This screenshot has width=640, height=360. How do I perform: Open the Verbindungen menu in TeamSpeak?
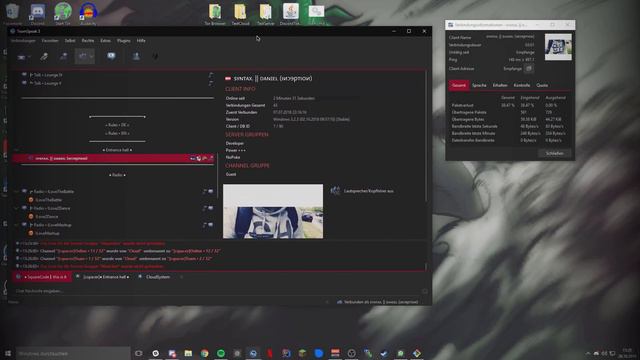(23, 41)
